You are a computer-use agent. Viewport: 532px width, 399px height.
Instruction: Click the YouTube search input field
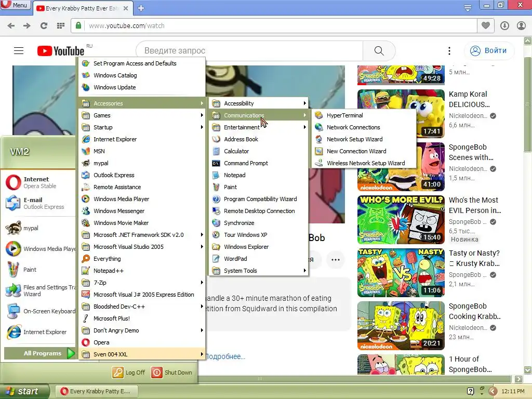[250, 50]
